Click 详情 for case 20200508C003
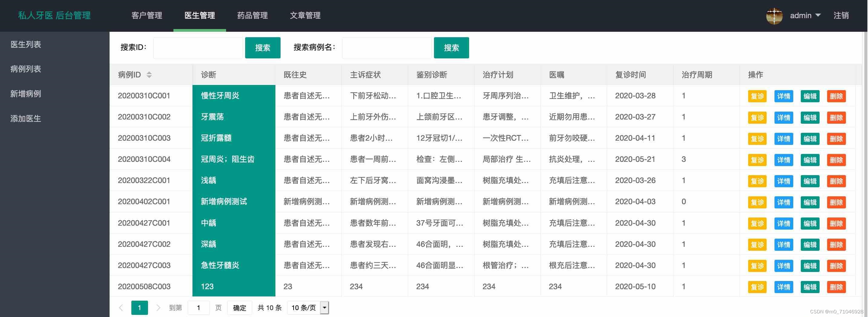The image size is (868, 317). click(x=784, y=287)
